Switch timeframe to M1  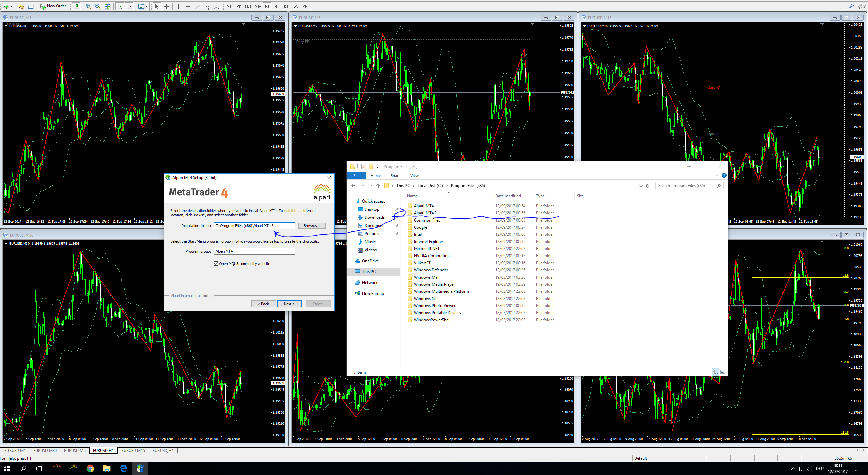(229, 6)
